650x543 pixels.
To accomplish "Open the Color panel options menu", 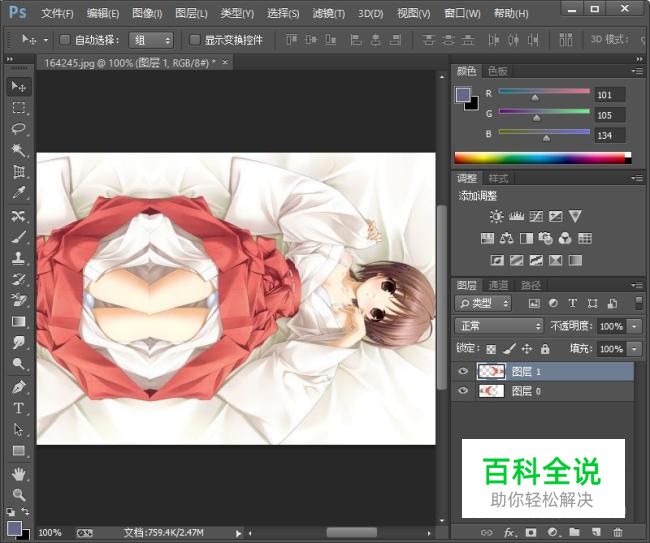I will click(638, 71).
